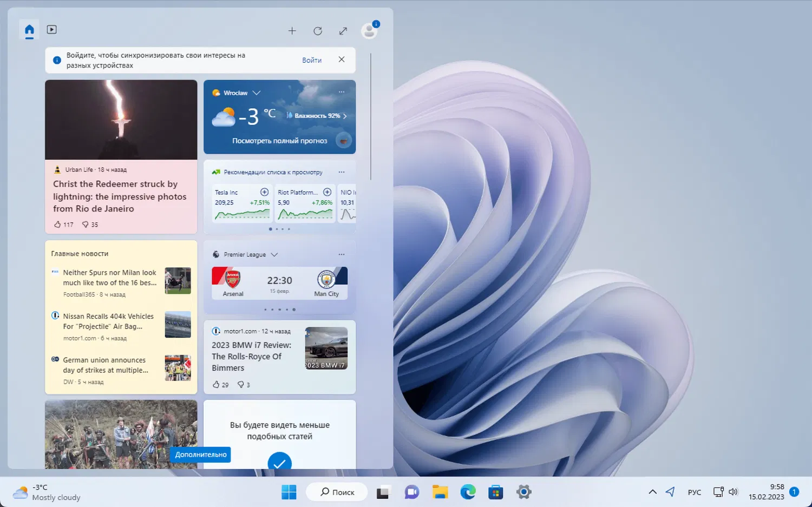Open the Nissan Recalls article thumbnail
The width and height of the screenshot is (812, 507).
pyautogui.click(x=178, y=325)
